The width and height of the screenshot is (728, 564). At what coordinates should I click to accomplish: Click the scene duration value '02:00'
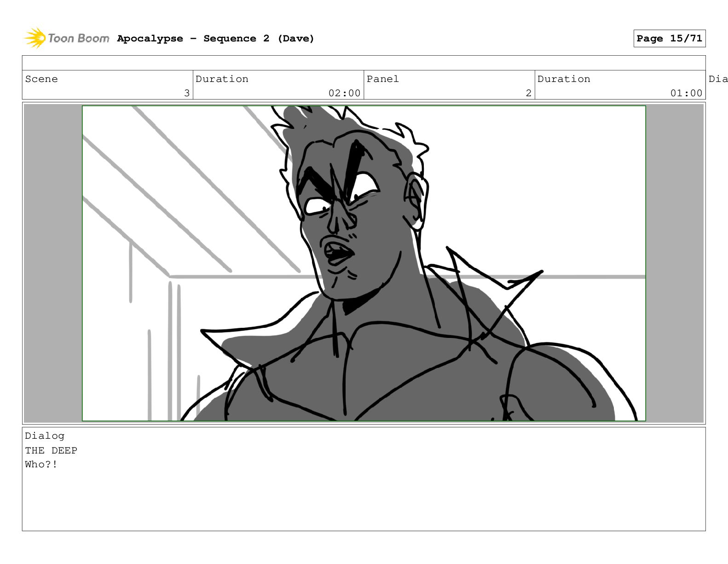tap(344, 93)
